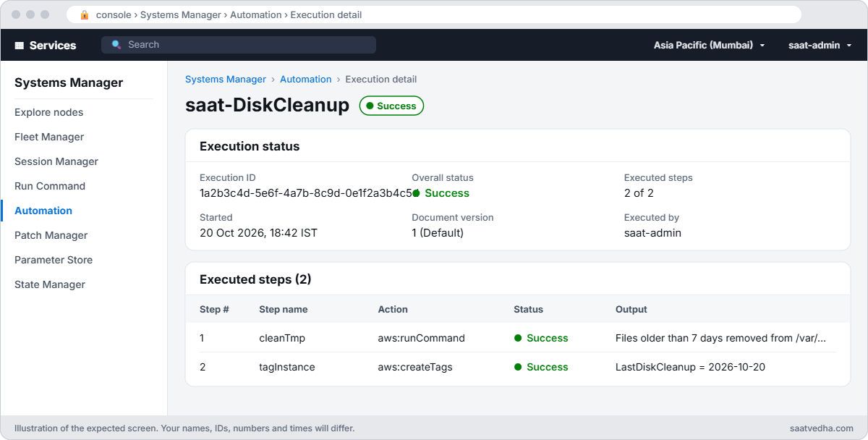Click Overall status Success value

[441, 193]
